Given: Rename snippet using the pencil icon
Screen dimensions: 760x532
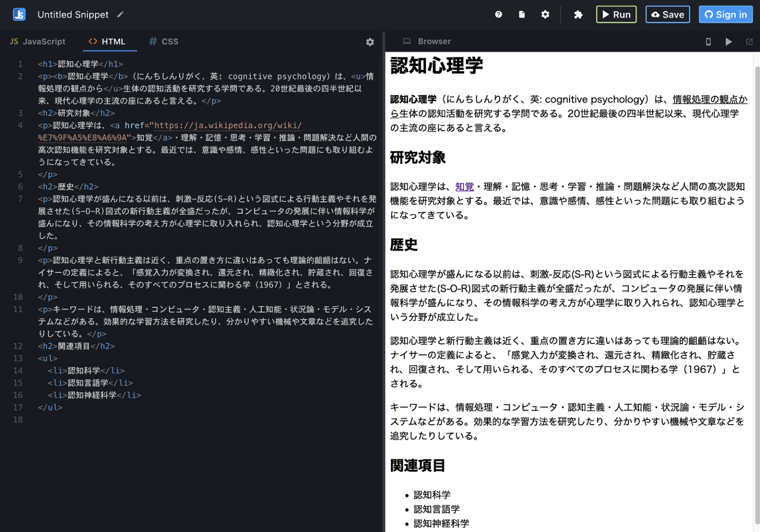Looking at the screenshot, I should click(120, 15).
